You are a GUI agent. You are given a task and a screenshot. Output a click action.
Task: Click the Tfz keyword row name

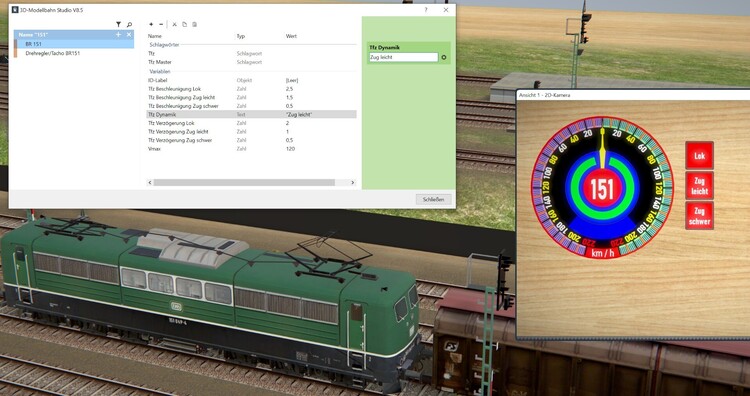tap(151, 54)
